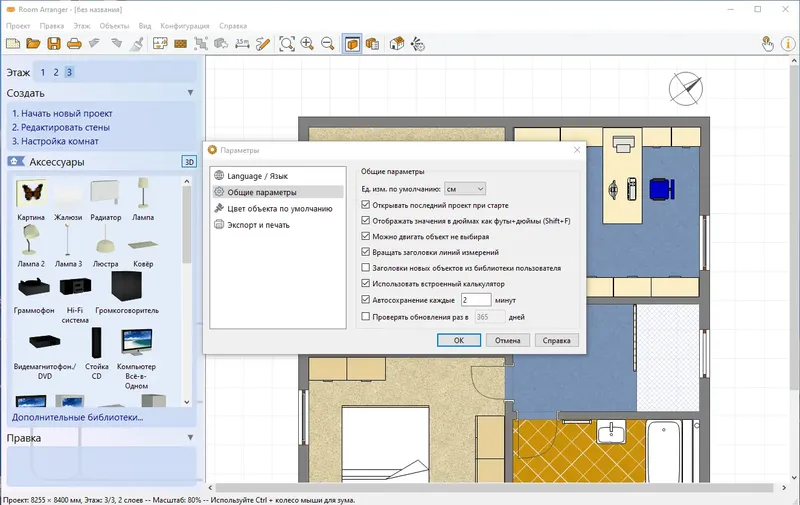The width and height of the screenshot is (800, 505).
Task: Collapse the Создать panel arrow
Action: [190, 93]
